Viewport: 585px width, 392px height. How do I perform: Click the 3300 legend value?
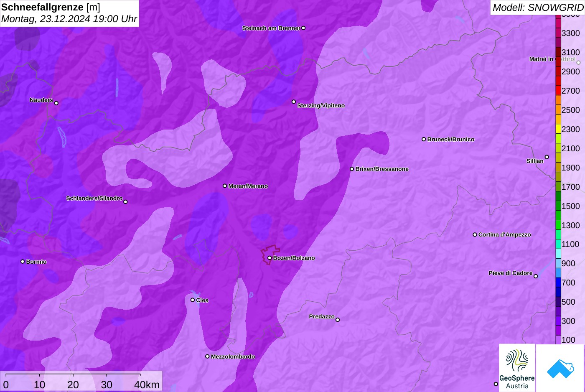pyautogui.click(x=570, y=33)
